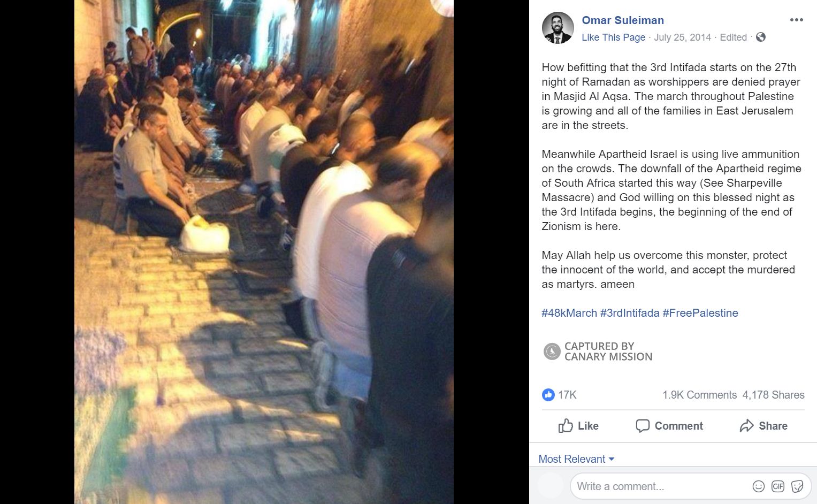
Task: Share the post using Share button
Action: 763,426
